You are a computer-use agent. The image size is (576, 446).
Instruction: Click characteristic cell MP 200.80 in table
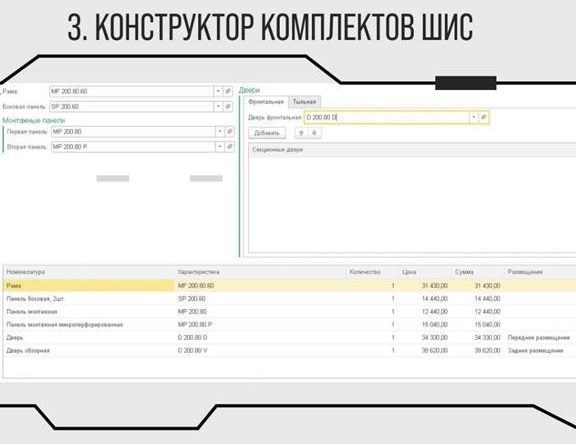(x=192, y=312)
